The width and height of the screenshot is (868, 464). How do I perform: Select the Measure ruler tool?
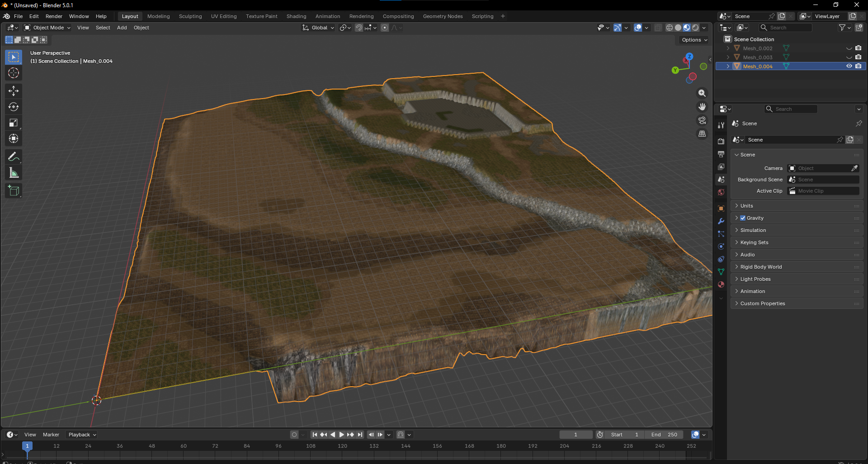tap(14, 173)
